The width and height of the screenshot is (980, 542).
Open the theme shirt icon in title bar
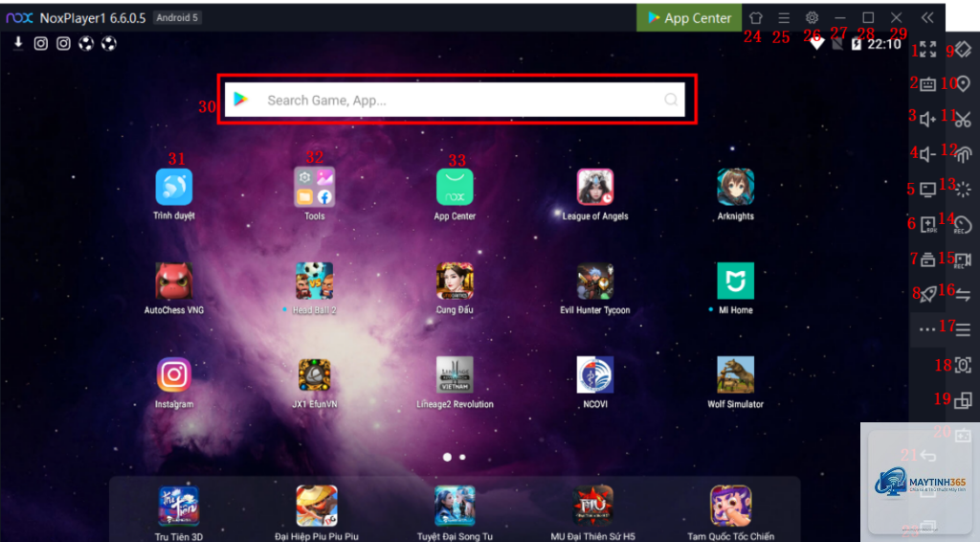(756, 18)
